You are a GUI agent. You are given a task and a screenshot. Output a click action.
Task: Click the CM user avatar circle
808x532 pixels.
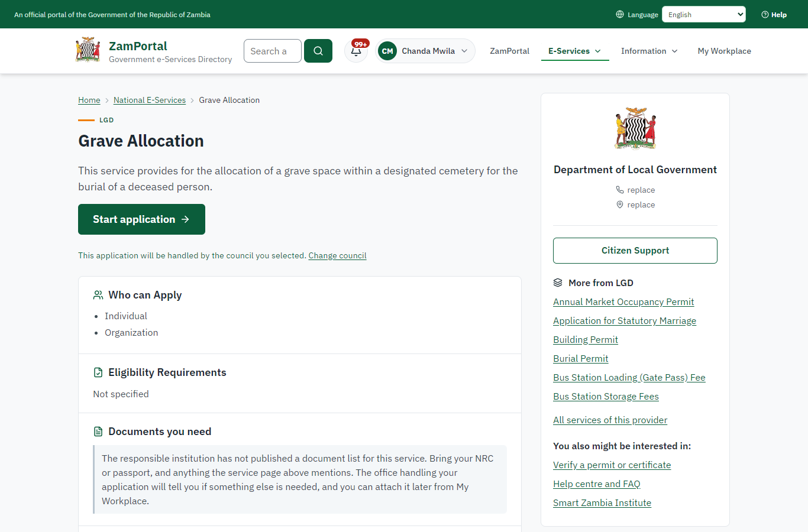[387, 51]
